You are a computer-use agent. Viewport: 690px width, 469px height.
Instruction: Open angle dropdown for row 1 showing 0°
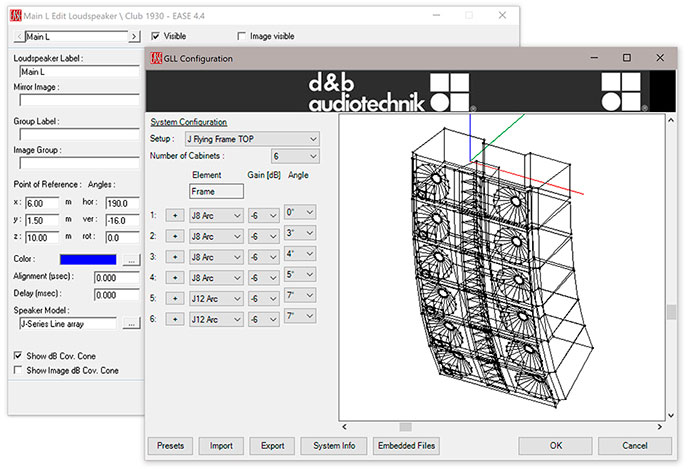point(300,213)
